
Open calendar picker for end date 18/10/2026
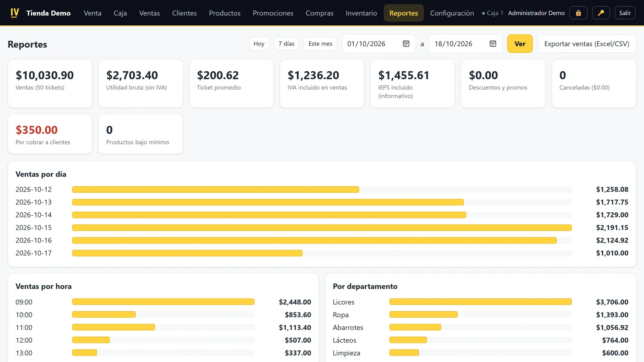[x=493, y=44]
